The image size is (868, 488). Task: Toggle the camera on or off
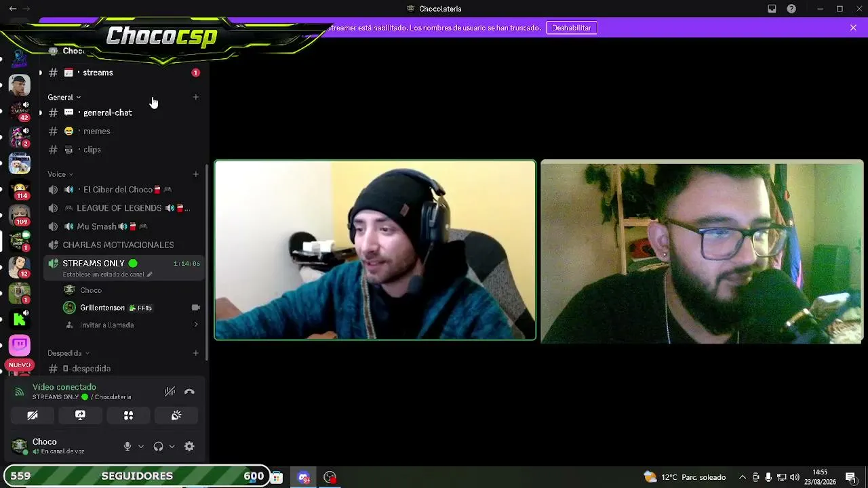32,415
